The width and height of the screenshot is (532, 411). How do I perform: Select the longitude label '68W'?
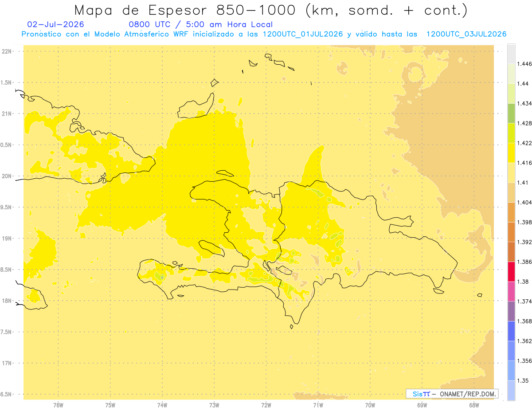click(474, 406)
